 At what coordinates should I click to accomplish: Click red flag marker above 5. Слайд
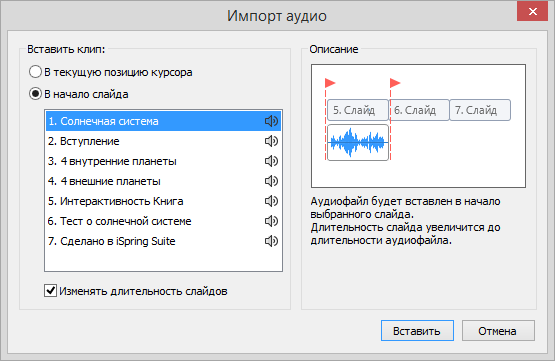(x=330, y=83)
